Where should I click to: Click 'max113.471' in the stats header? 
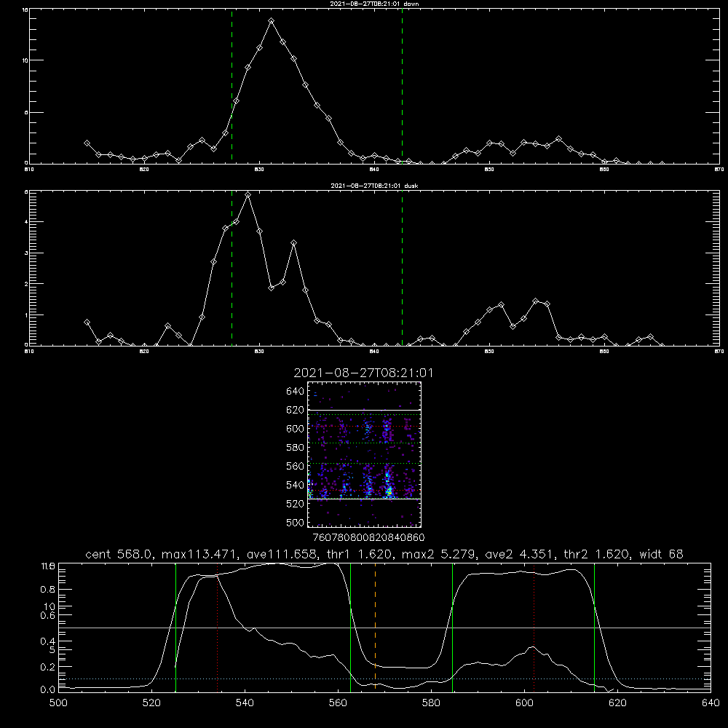(201, 554)
